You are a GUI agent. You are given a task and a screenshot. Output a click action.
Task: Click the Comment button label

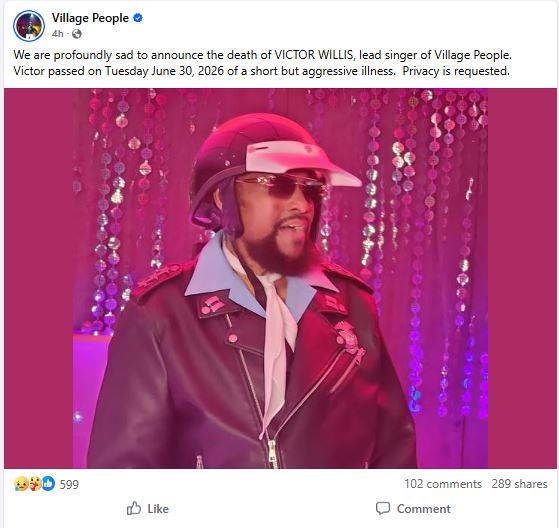pyautogui.click(x=424, y=509)
